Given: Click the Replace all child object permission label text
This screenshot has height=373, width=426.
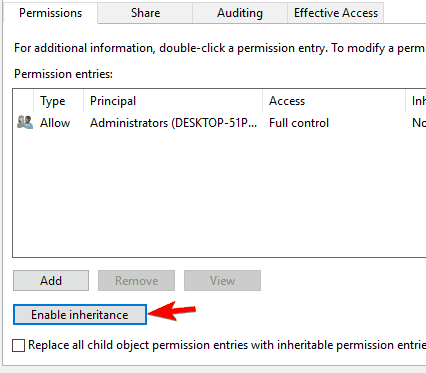Looking at the screenshot, I should point(227,345).
